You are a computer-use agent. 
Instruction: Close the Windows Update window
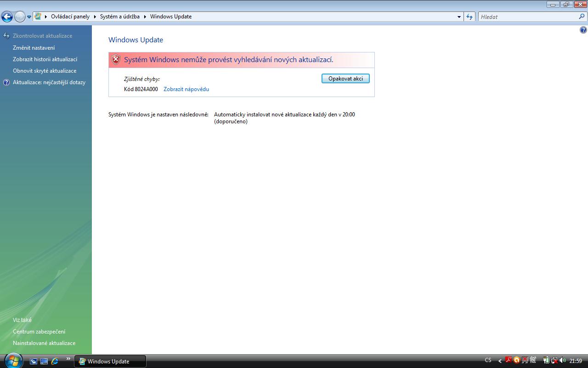[x=580, y=4]
